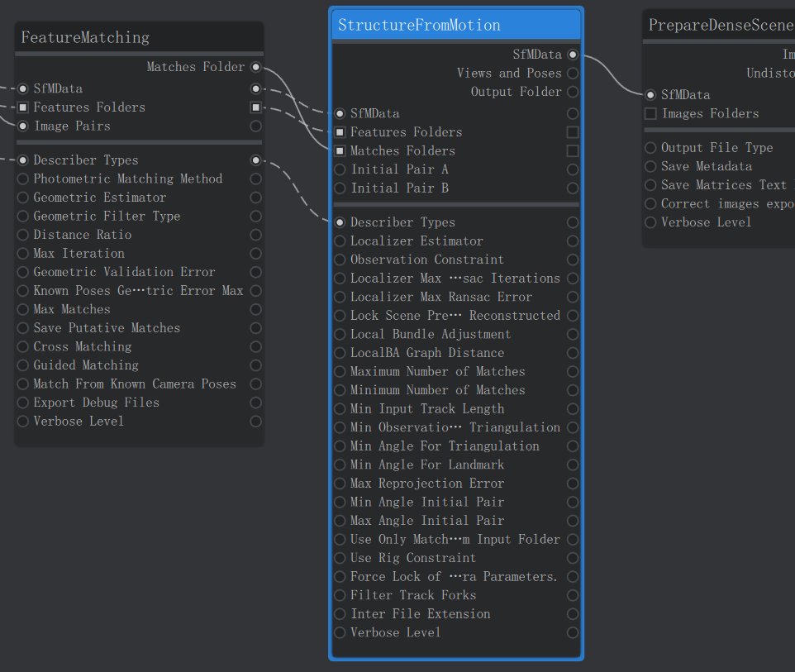The height and width of the screenshot is (672, 795).
Task: Click Matches Folders input pin on StructureFromMotion
Action: pyautogui.click(x=340, y=151)
